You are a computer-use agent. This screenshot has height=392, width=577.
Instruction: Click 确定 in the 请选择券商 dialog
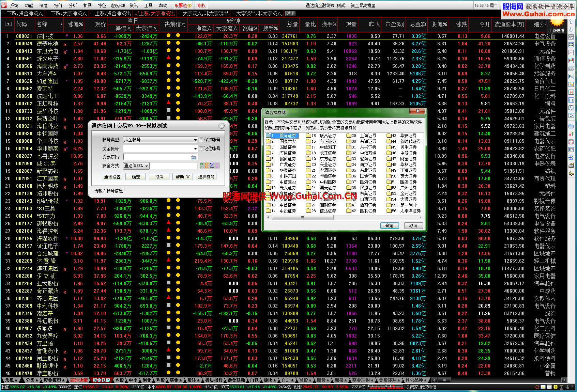[390, 226]
